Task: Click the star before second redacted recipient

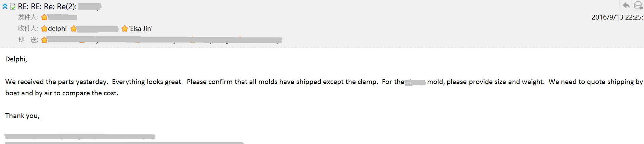Action: point(74,29)
